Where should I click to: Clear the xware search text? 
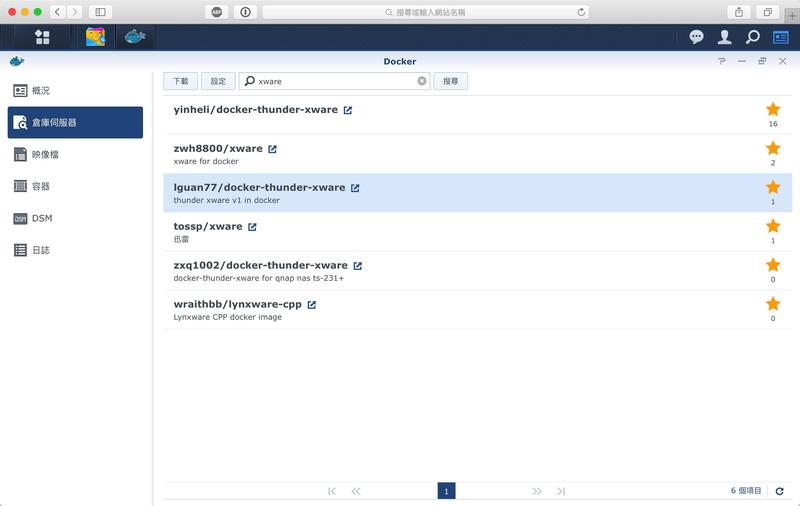[x=422, y=81]
